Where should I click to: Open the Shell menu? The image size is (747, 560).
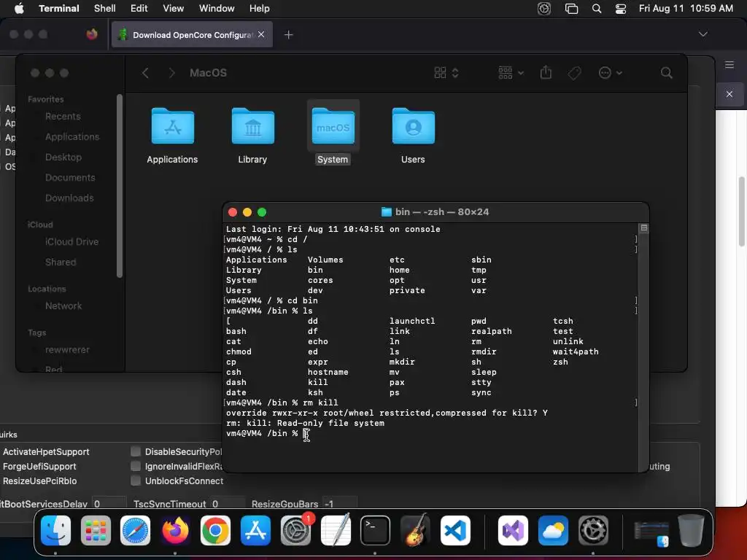105,8
